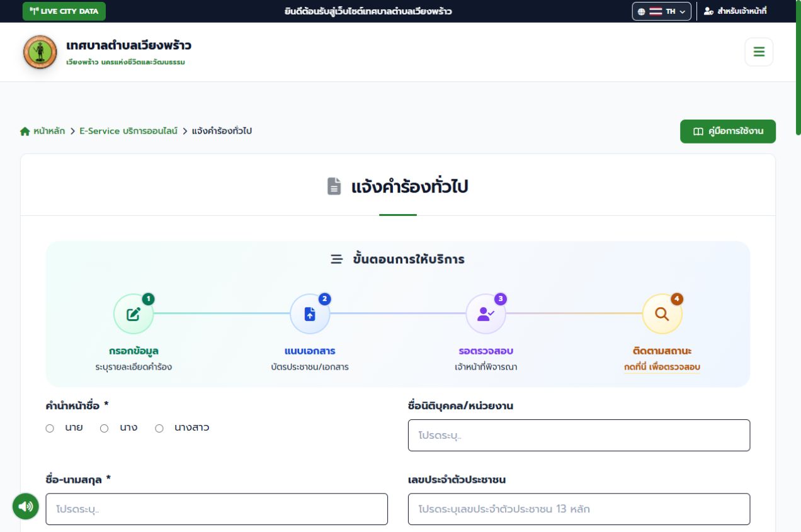Screen dimensions: 801x532
Task: Click the E-Service บริการออนไลน์ breadcrumb link
Action: click(x=128, y=131)
